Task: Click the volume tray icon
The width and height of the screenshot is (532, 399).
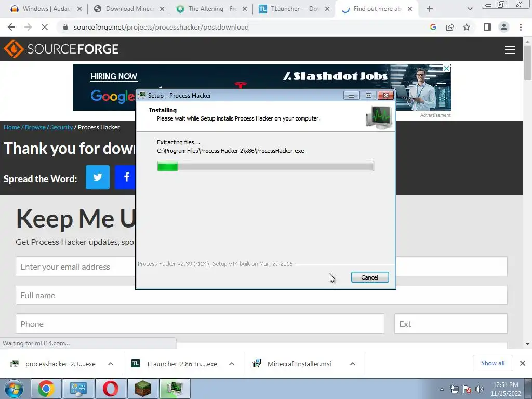Action: (x=480, y=389)
